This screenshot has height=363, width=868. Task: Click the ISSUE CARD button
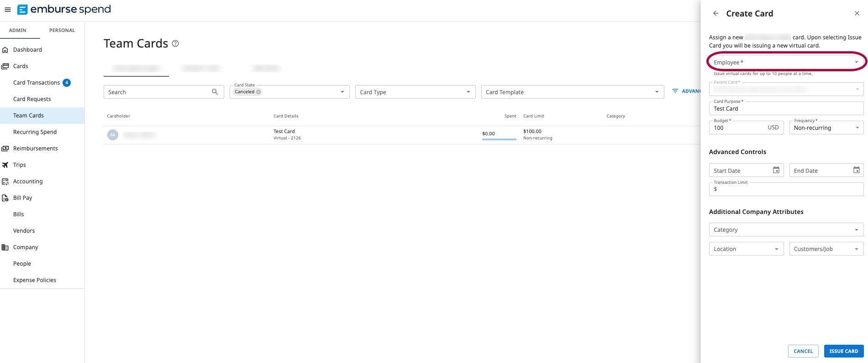[x=844, y=351]
